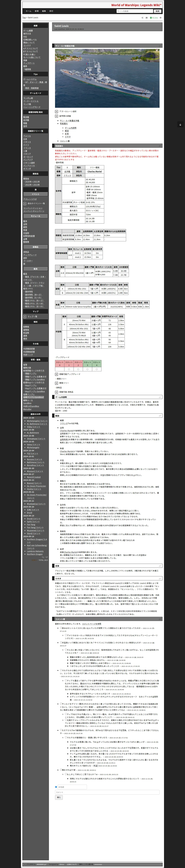
Task: Expand the 搭載可能 消耗品 list
Action: 57,392
